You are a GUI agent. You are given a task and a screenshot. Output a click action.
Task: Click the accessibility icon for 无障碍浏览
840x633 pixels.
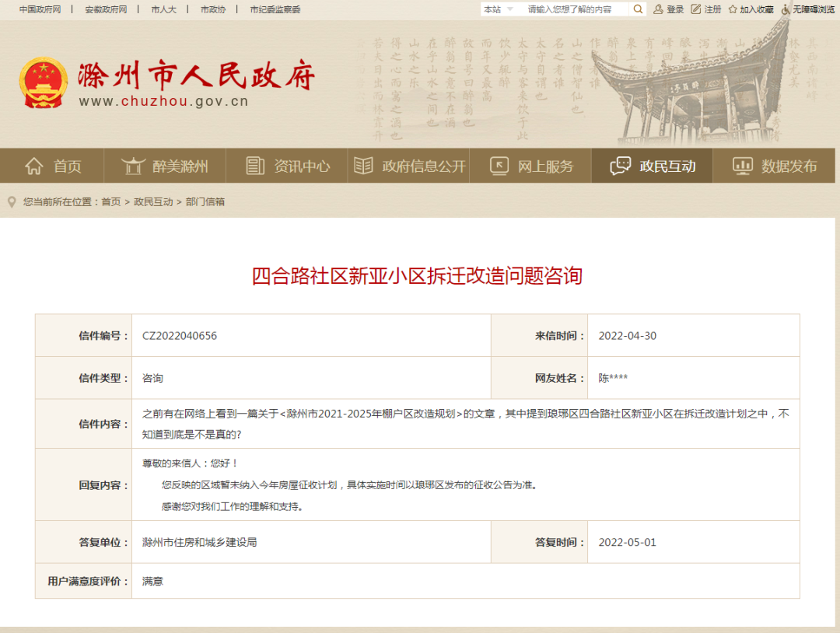click(784, 9)
